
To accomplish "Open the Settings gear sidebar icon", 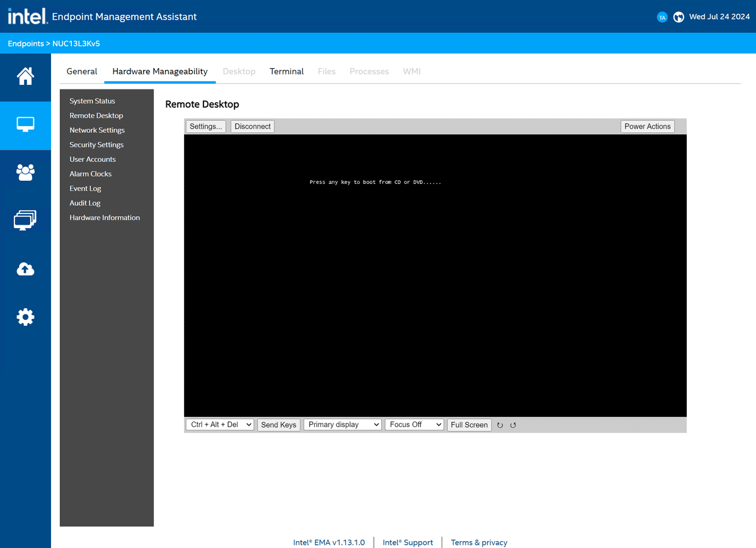I will [25, 317].
